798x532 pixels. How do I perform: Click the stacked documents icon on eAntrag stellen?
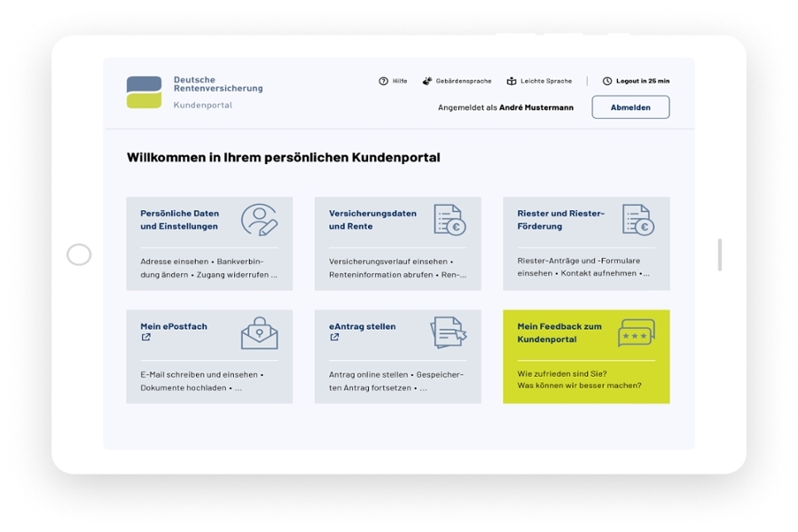[x=450, y=333]
